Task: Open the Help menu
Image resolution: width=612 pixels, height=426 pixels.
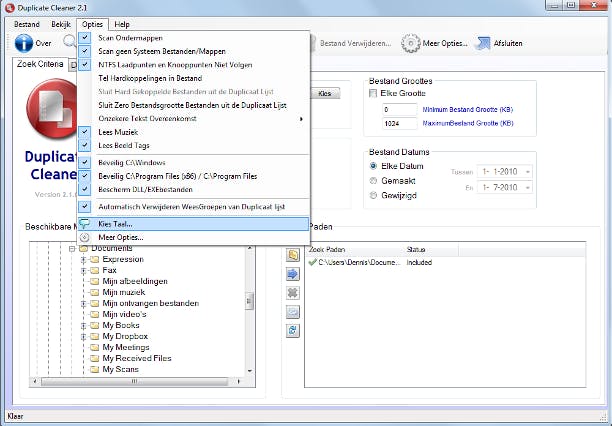Action: pyautogui.click(x=122, y=24)
